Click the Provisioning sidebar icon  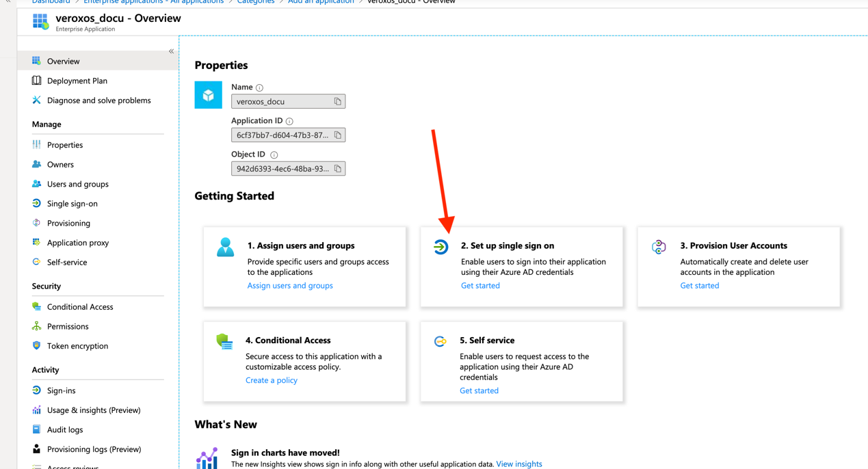37,223
